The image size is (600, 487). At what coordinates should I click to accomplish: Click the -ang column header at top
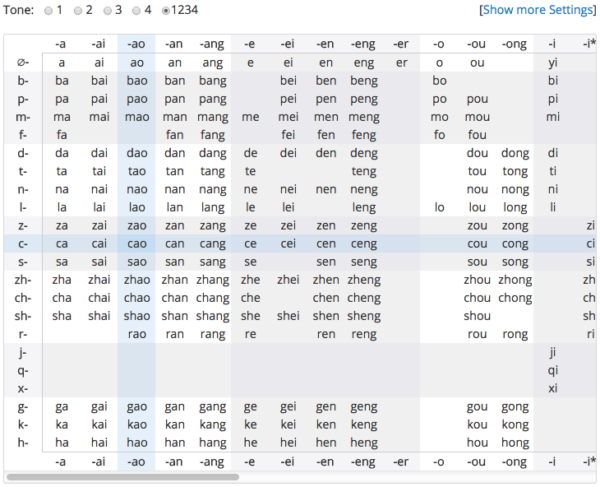click(x=212, y=44)
